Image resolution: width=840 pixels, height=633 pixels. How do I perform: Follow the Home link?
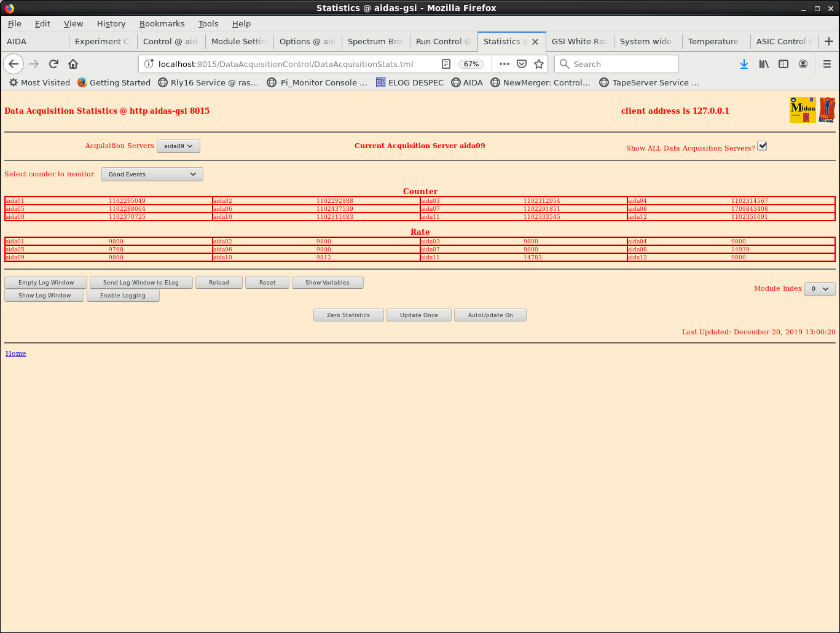(16, 353)
